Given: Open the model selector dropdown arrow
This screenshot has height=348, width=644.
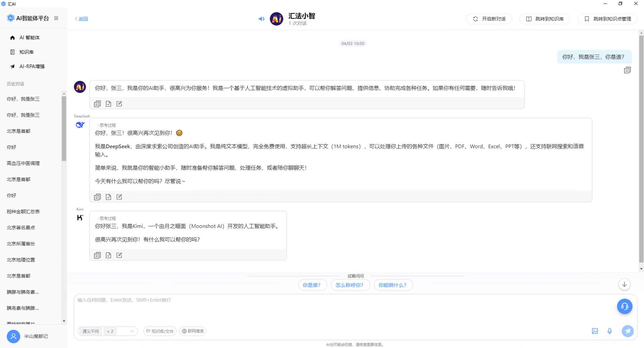Looking at the screenshot, I should click(132, 331).
